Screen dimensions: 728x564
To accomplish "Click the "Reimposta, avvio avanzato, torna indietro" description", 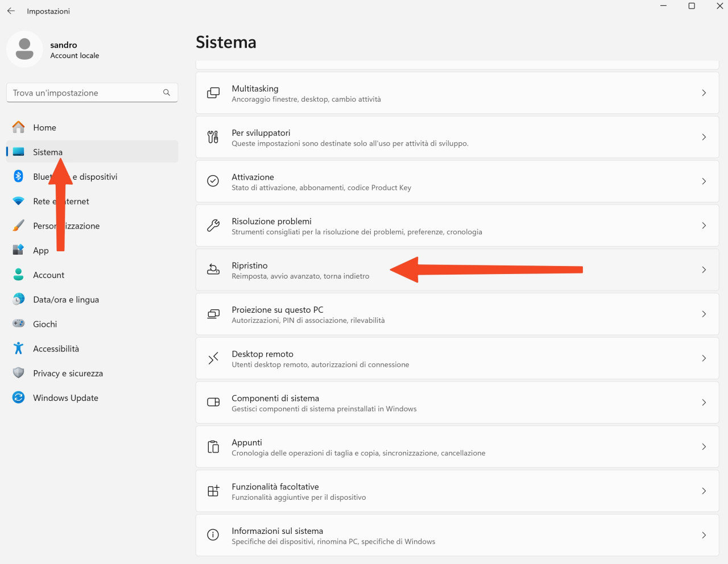I will pyautogui.click(x=300, y=276).
